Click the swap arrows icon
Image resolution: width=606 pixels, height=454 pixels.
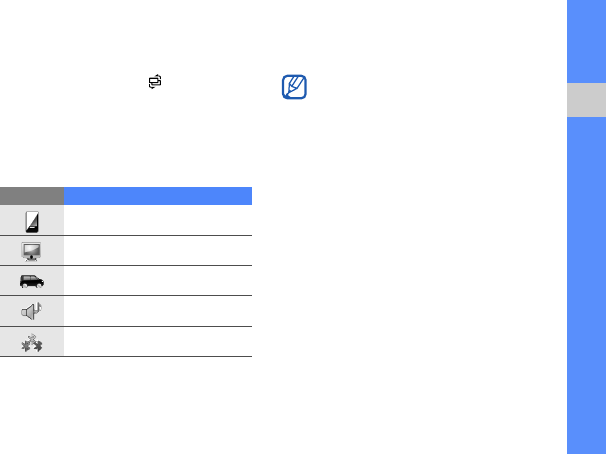[155, 82]
